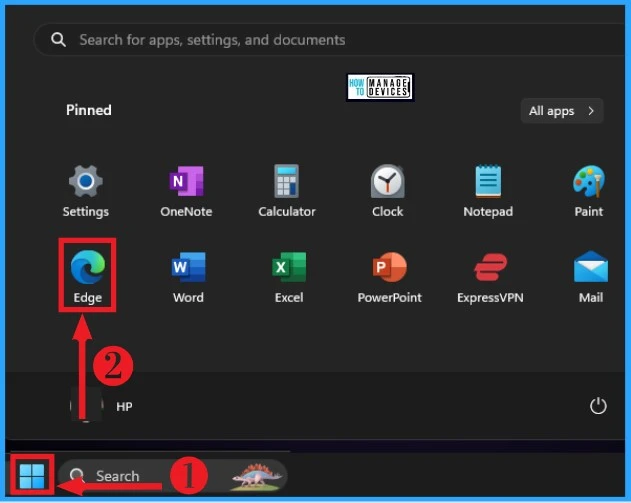The width and height of the screenshot is (631, 503).
Task: Click the taskbar search magnifier icon
Action: [x=76, y=475]
